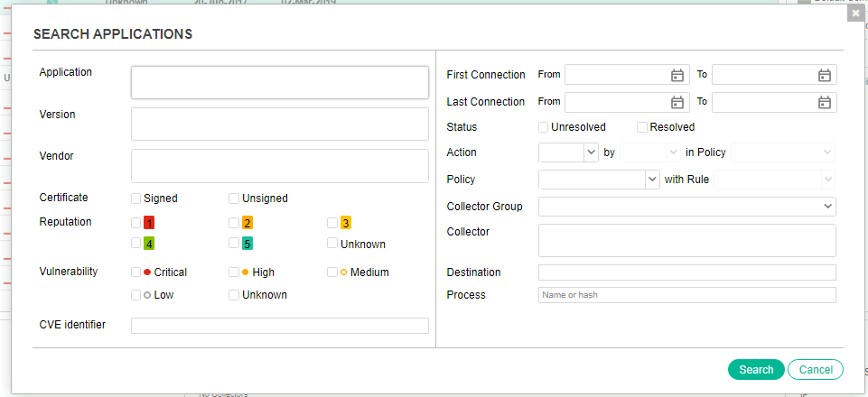Check the reputation 5 option

[234, 244]
